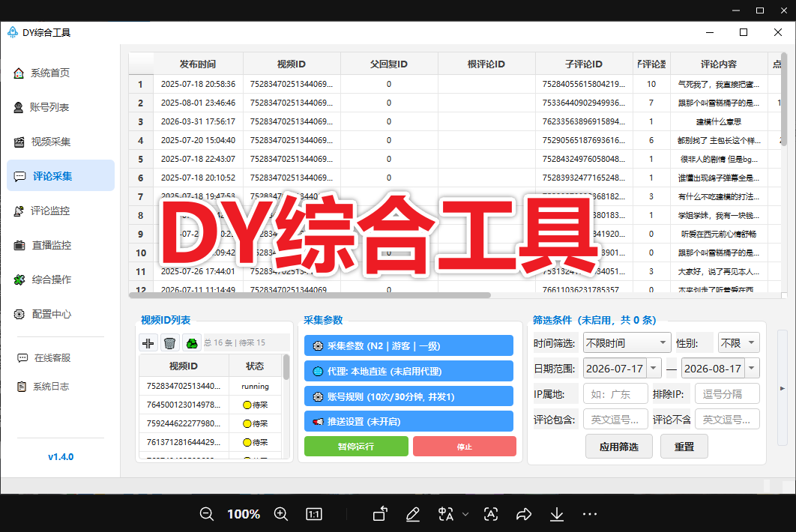Click the v1.4.0 version label

(61, 457)
